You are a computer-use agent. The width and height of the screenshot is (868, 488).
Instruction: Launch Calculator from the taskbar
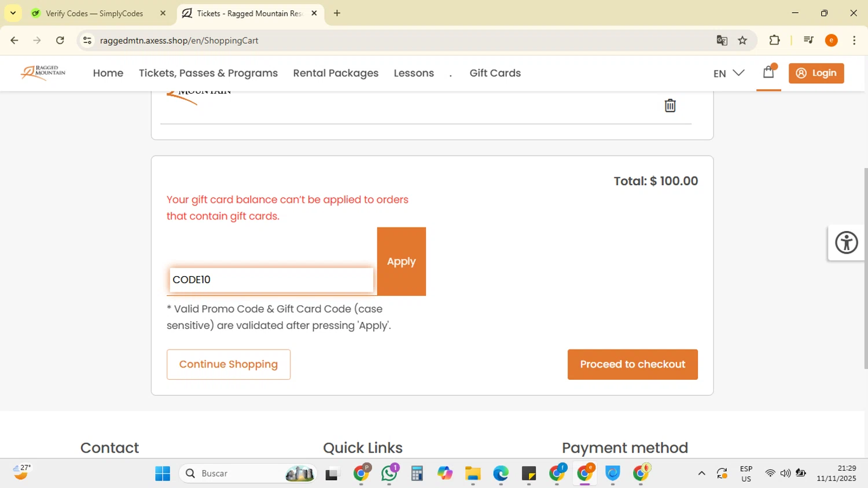[x=417, y=474]
